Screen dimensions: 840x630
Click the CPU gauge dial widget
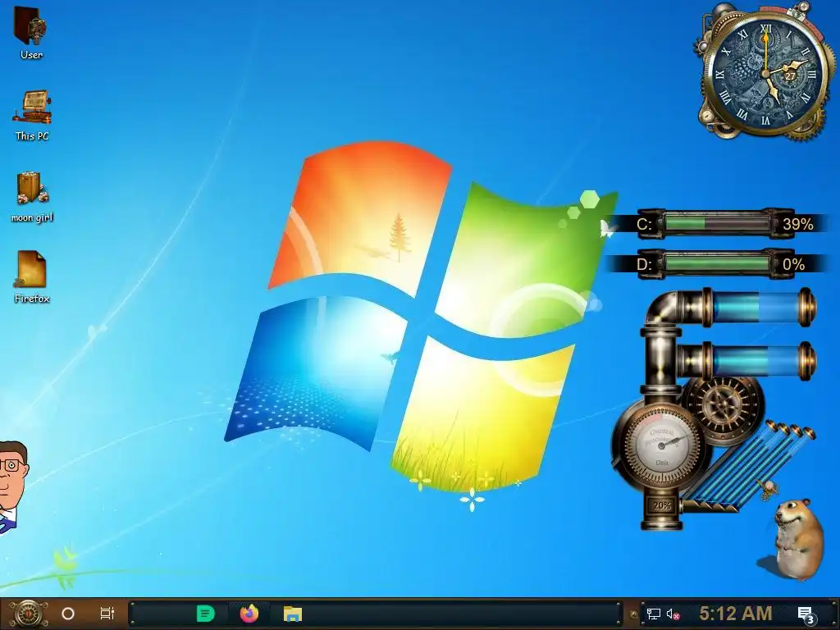point(662,445)
